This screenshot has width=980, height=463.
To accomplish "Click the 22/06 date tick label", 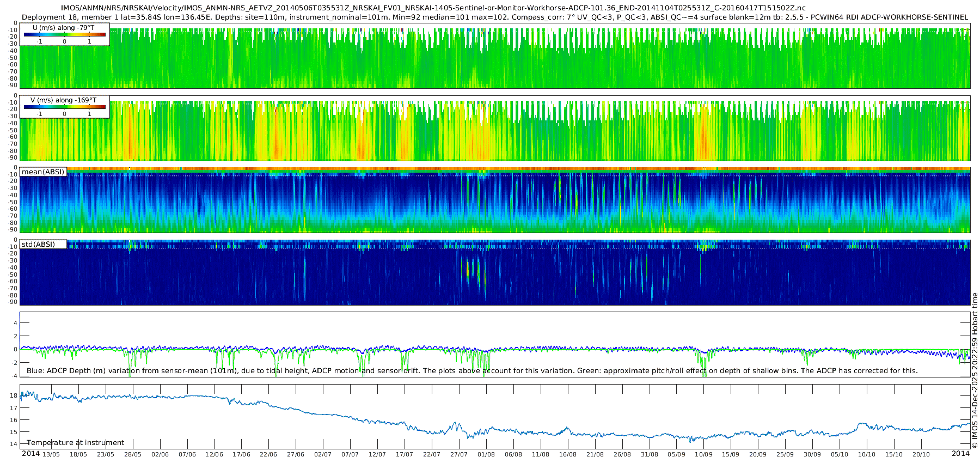I will (268, 454).
